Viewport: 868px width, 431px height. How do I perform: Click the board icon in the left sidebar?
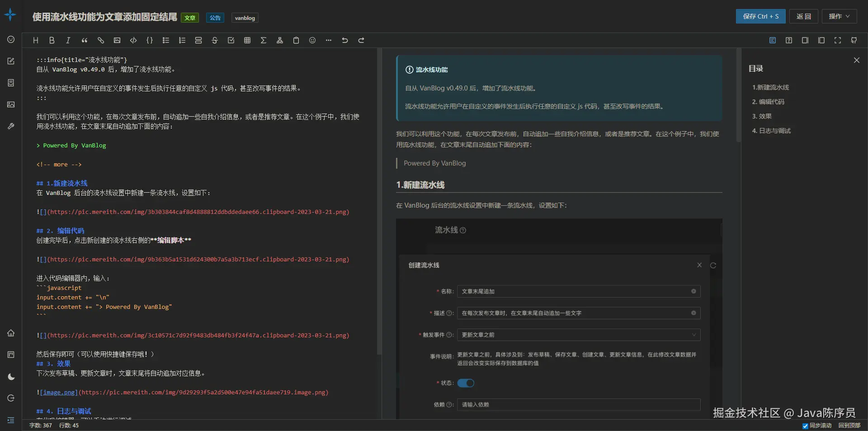11,355
